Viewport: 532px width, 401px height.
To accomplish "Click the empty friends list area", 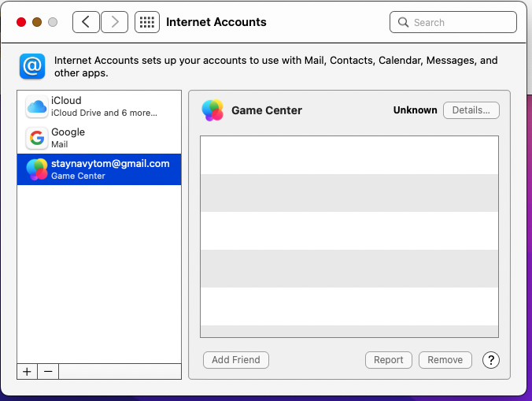I will coord(349,236).
